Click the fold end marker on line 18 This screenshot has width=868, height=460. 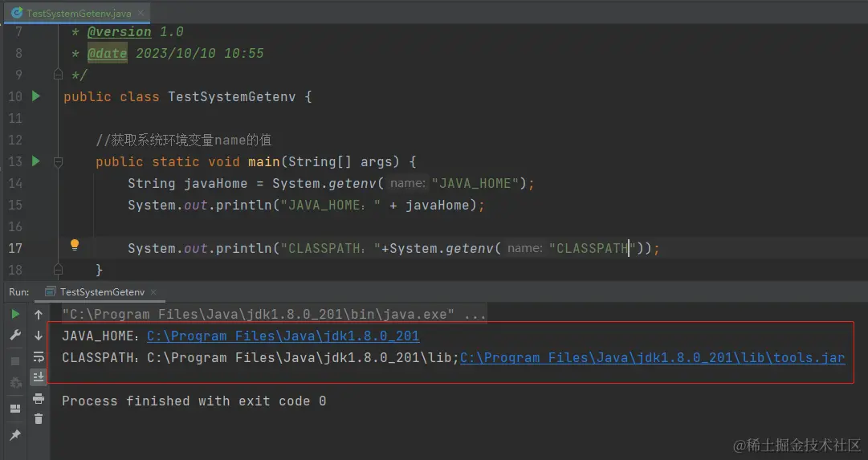click(x=58, y=270)
